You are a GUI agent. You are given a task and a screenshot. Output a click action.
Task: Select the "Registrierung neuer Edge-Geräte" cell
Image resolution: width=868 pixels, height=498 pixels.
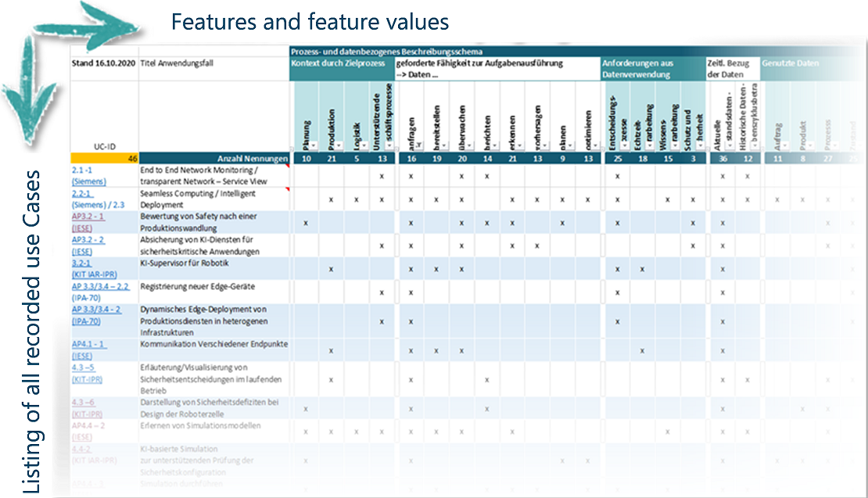pos(213,292)
